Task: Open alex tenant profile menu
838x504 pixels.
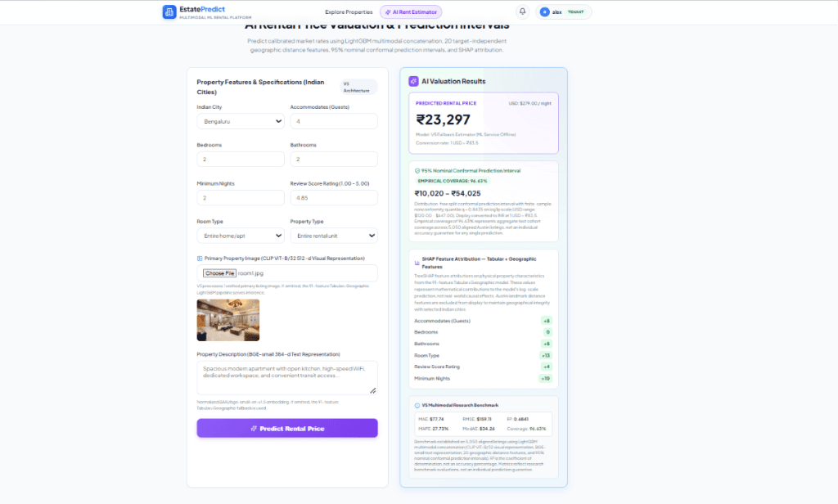Action: 563,11
